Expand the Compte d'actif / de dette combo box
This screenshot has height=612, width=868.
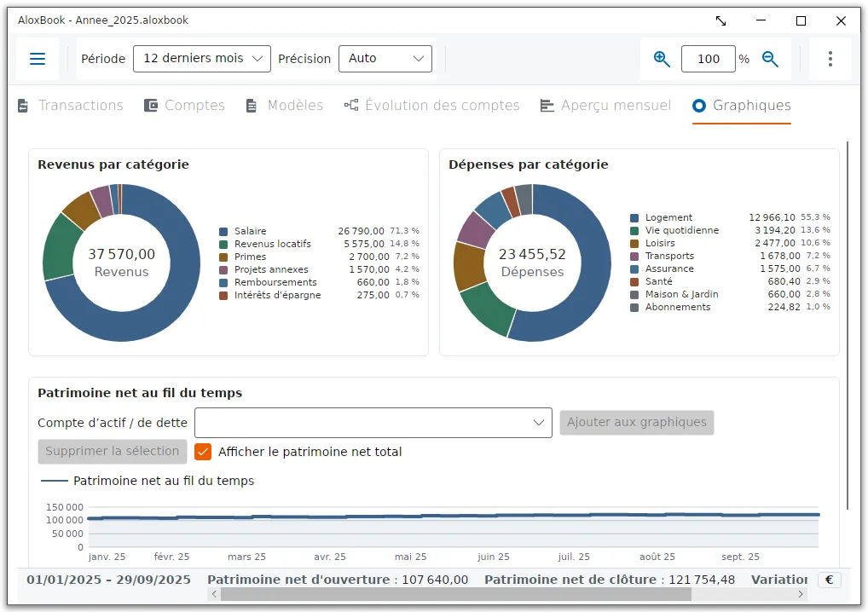pyautogui.click(x=373, y=423)
